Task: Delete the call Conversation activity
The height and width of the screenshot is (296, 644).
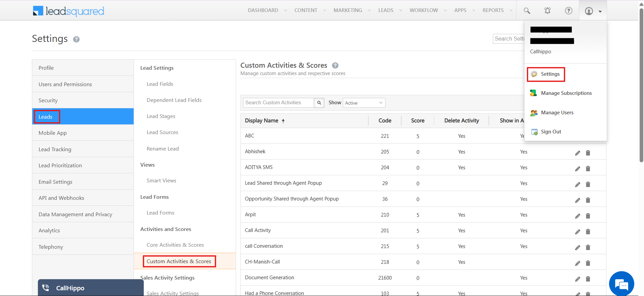Action: 588,247
